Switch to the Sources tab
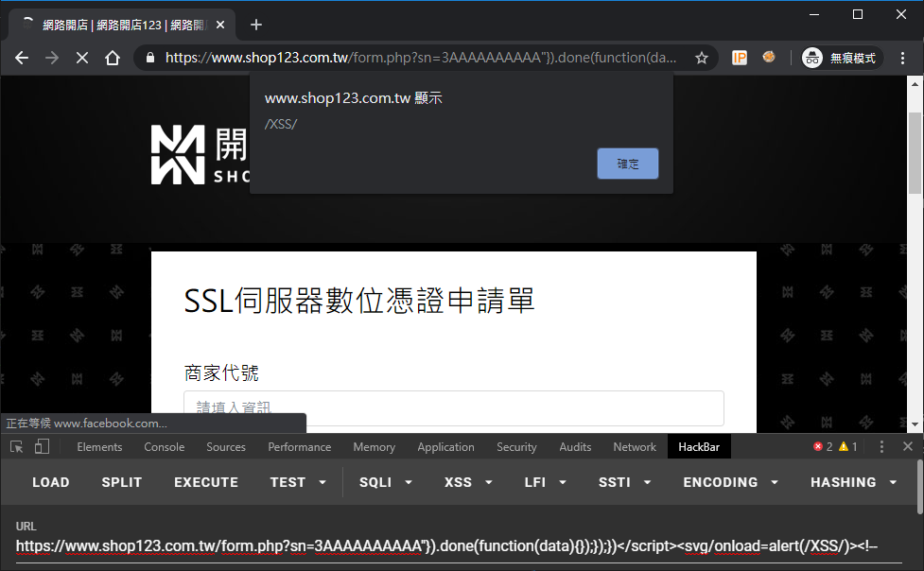 click(x=226, y=446)
